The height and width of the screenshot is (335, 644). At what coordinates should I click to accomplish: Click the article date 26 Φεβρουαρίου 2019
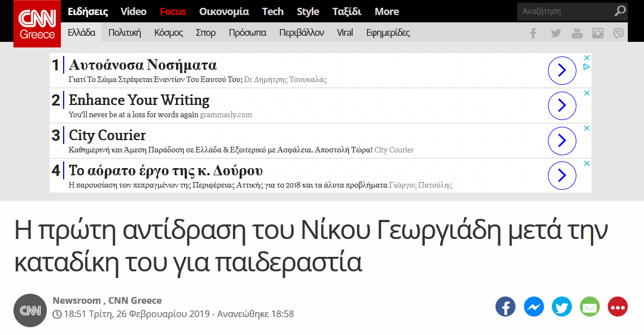pos(163,314)
